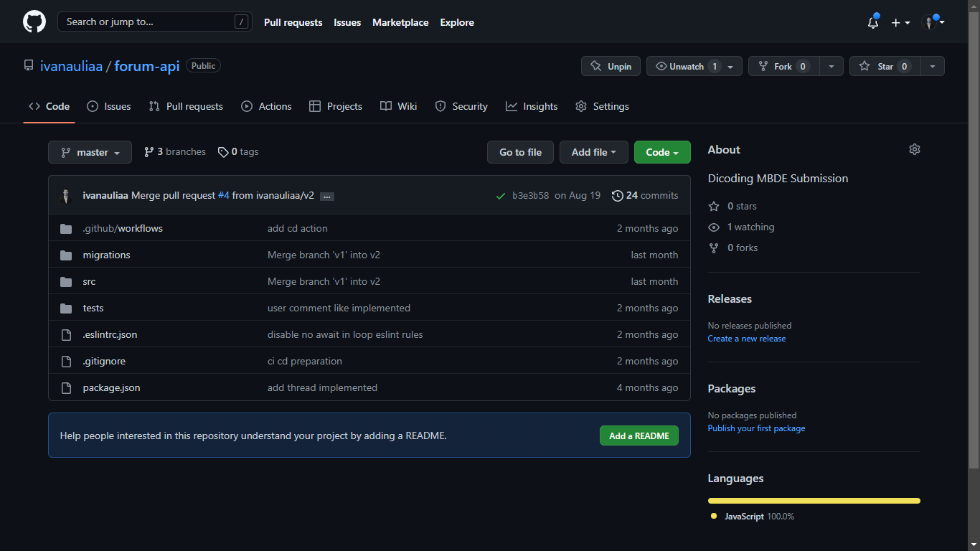The width and height of the screenshot is (980, 551).
Task: Click the src folder icon
Action: pos(66,281)
